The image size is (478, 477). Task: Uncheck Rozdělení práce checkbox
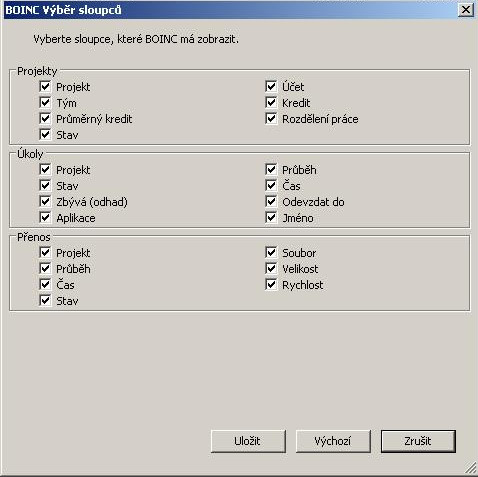coord(271,118)
